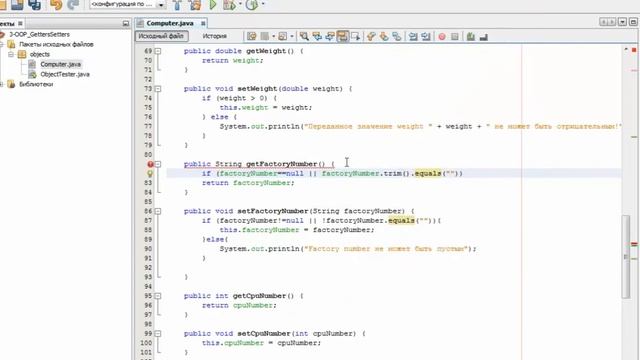
Task: Select the Libraries (Библиотеки) node
Action: (36, 84)
